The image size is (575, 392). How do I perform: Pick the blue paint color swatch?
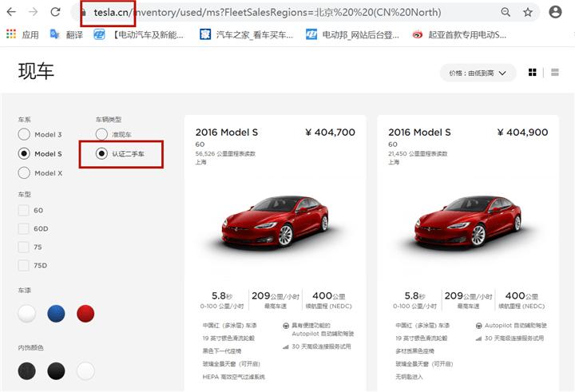(x=56, y=314)
